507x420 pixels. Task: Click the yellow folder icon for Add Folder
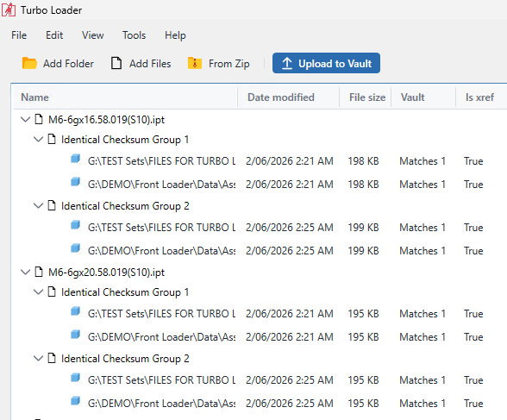coord(29,63)
